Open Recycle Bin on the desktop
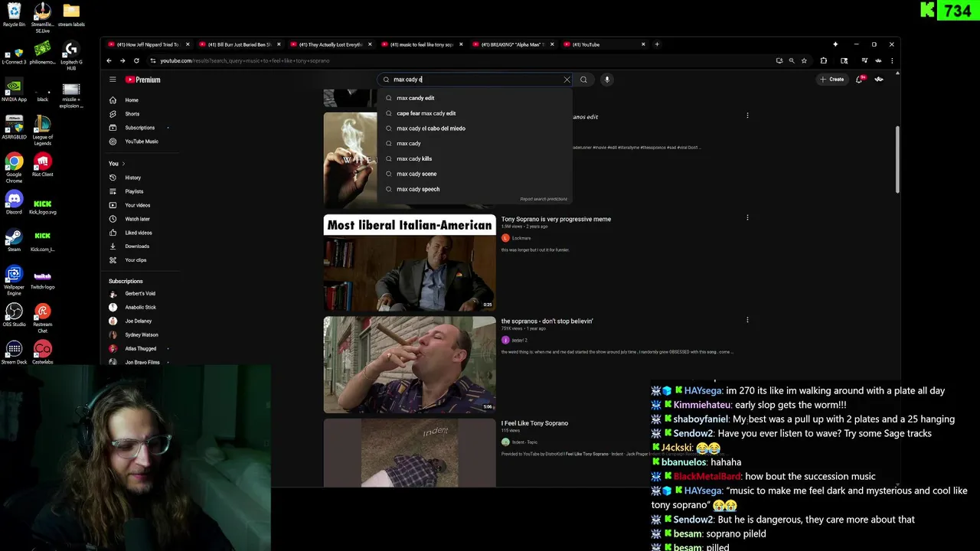This screenshot has height=551, width=980. [x=14, y=15]
